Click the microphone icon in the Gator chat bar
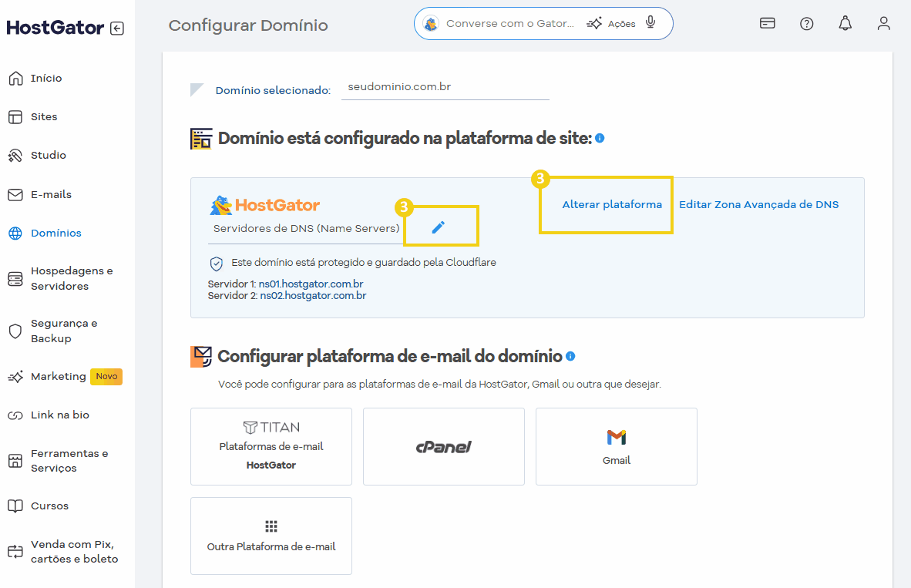This screenshot has width=911, height=588. 650,22
